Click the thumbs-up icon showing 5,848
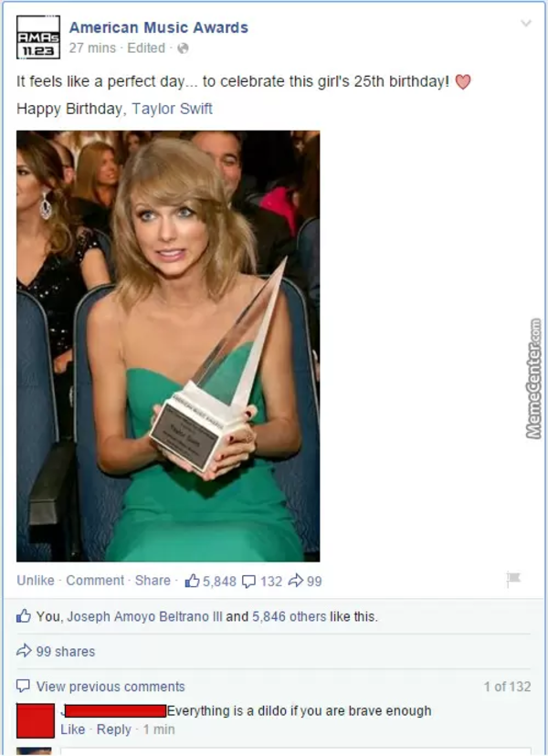 pos(192,581)
